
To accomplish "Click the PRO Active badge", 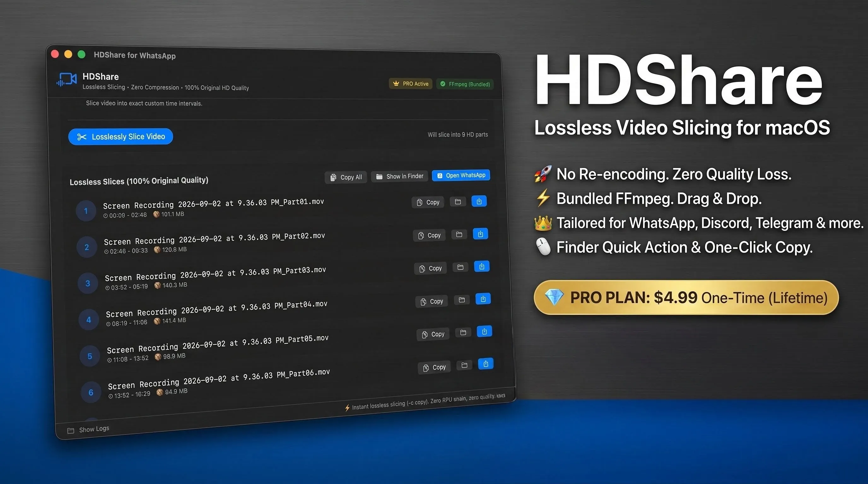I will point(410,84).
